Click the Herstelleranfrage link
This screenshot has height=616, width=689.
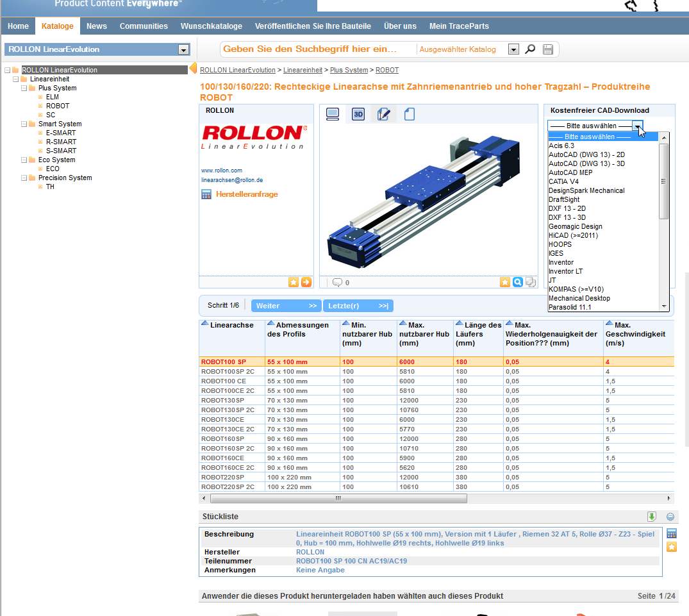point(247,194)
